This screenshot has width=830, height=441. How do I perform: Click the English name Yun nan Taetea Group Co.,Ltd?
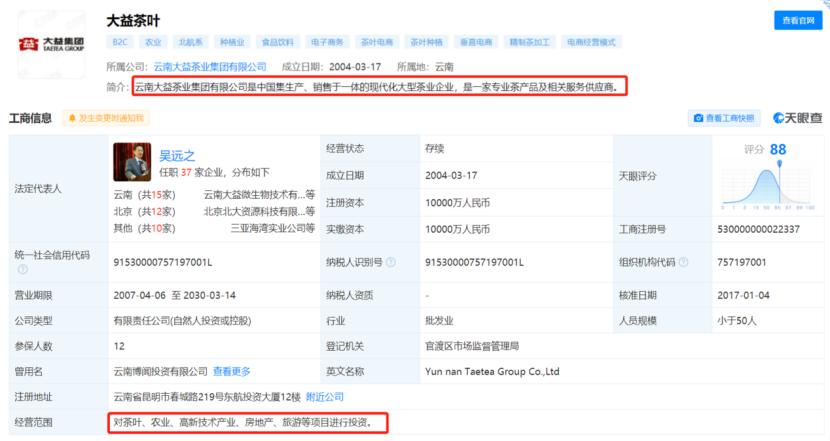pyautogui.click(x=492, y=372)
